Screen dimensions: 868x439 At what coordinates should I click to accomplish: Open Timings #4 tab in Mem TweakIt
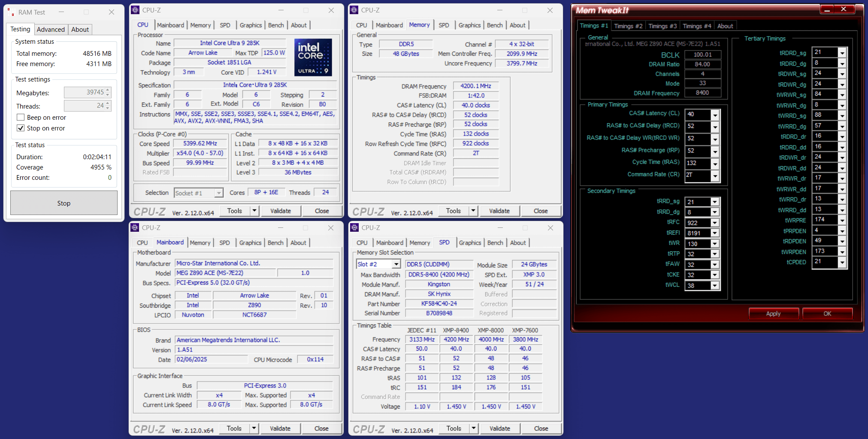[697, 26]
